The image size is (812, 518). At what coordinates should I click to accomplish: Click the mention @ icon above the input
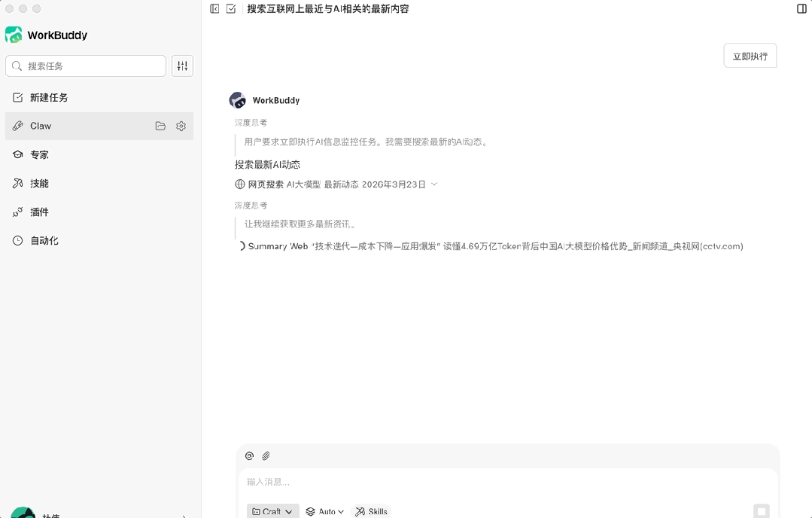pos(249,456)
